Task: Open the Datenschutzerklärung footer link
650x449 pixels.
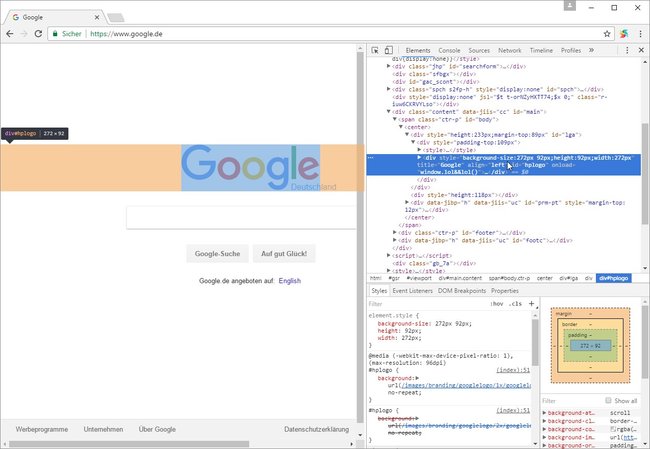Action: (x=316, y=430)
